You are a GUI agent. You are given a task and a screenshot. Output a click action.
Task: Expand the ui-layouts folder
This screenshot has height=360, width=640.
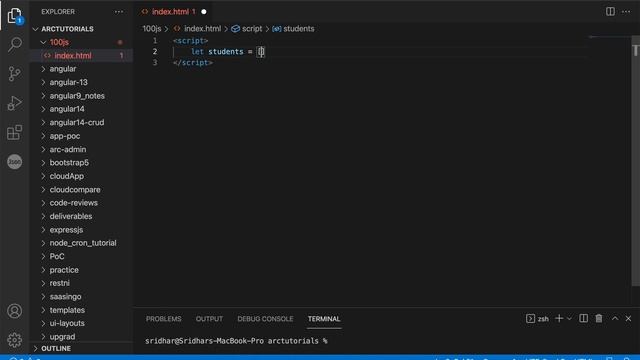(67, 323)
